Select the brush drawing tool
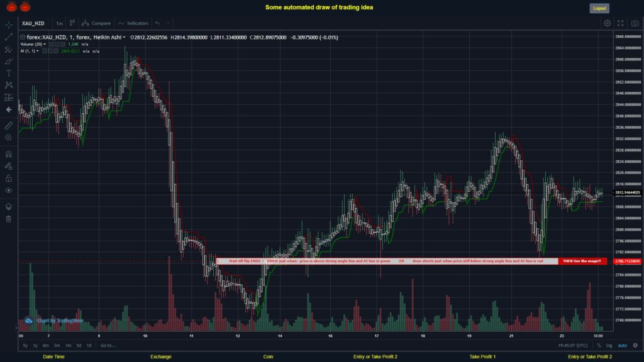Viewport: 644px width, 362px height. [9, 61]
